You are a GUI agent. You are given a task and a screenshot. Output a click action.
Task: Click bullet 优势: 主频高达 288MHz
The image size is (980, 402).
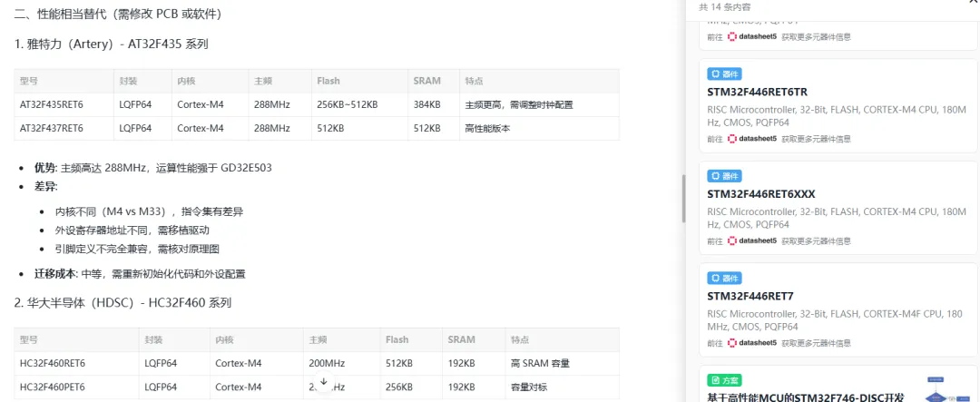153,168
